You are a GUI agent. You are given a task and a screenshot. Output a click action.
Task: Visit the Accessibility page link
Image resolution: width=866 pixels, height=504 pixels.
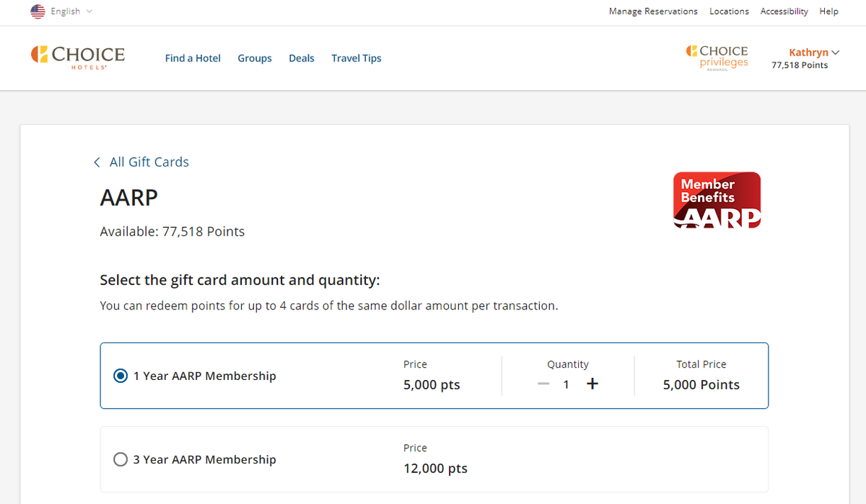pos(784,12)
